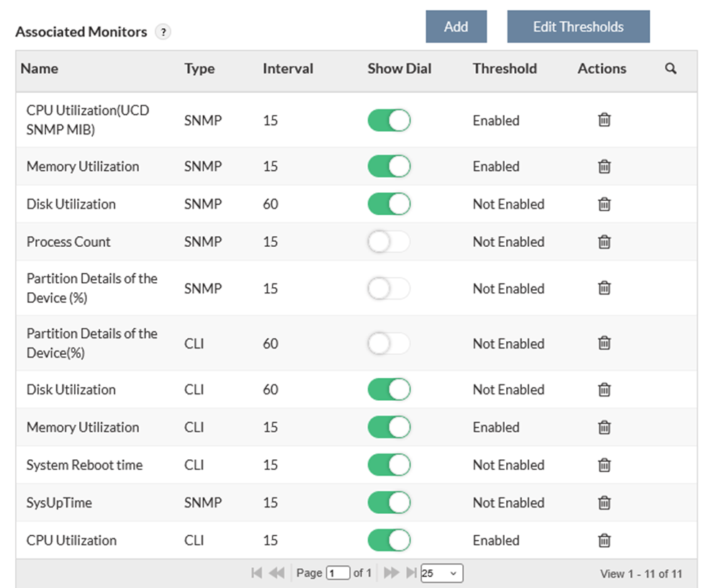Viewport: 702px width, 588px height.
Task: Click inside the page number input field
Action: tap(338, 573)
